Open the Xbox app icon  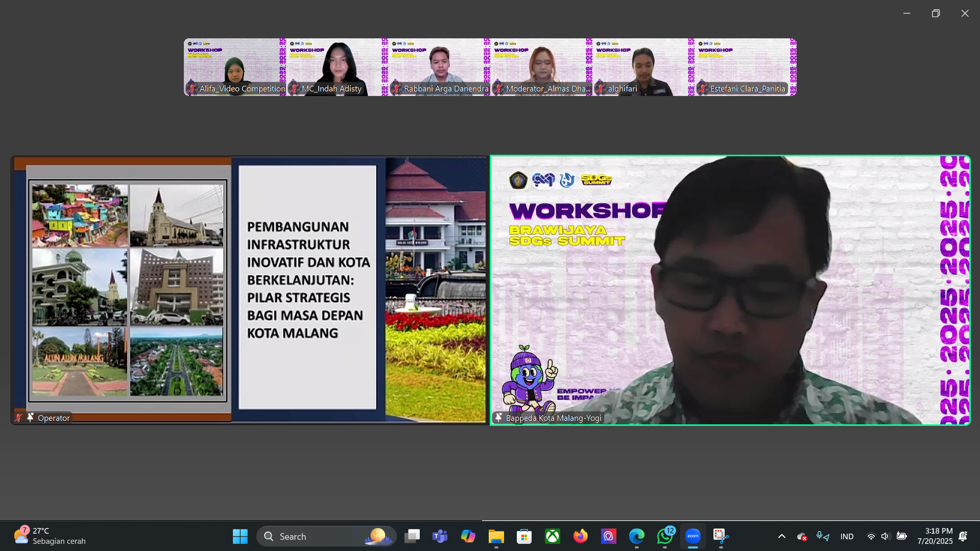[x=552, y=536]
